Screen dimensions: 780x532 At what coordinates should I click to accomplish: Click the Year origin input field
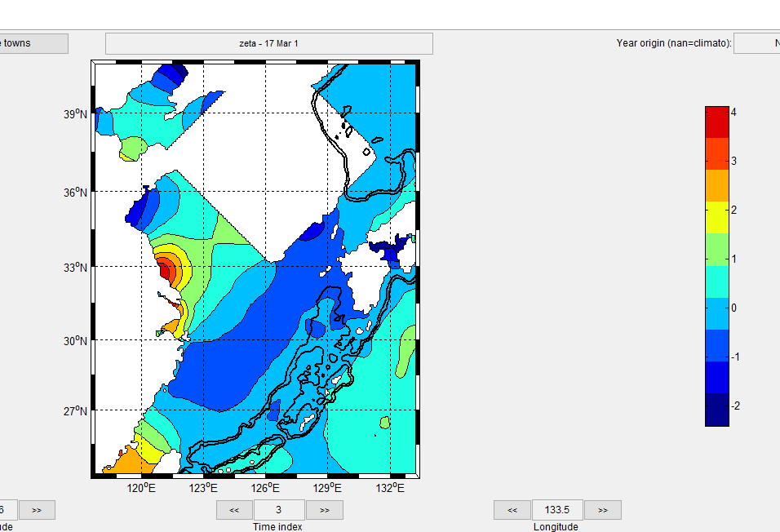[x=756, y=43]
